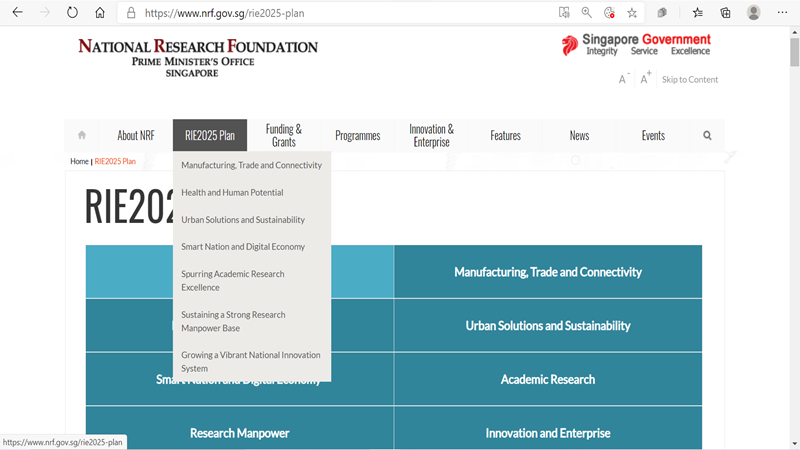This screenshot has height=450, width=800.
Task: Open the browser settings ellipsis menu
Action: click(782, 12)
